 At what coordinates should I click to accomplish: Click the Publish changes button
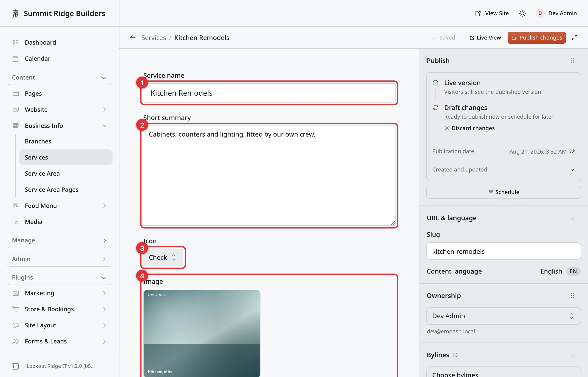pos(537,38)
